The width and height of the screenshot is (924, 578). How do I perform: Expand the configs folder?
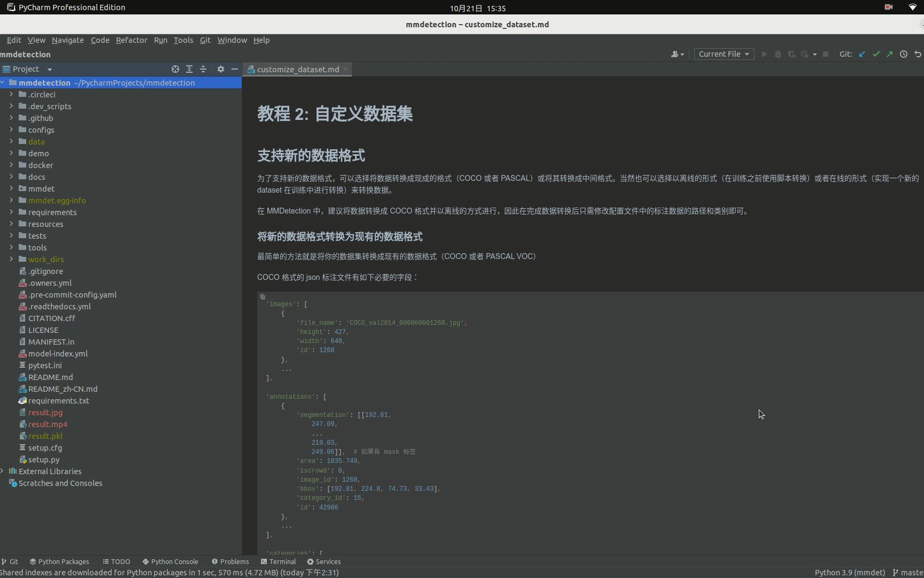(11, 130)
